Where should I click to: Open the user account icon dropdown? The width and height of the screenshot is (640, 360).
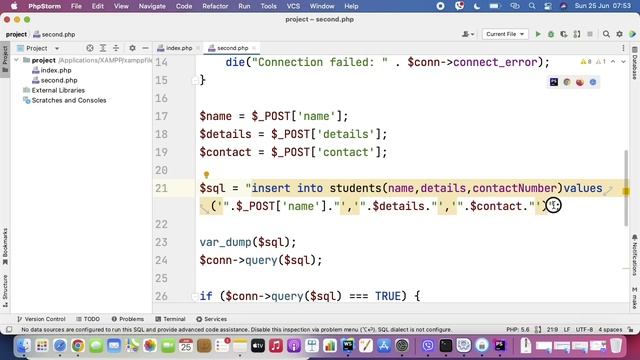[x=468, y=34]
